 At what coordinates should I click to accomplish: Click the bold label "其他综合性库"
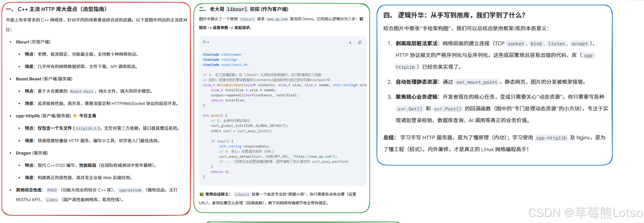[29, 190]
